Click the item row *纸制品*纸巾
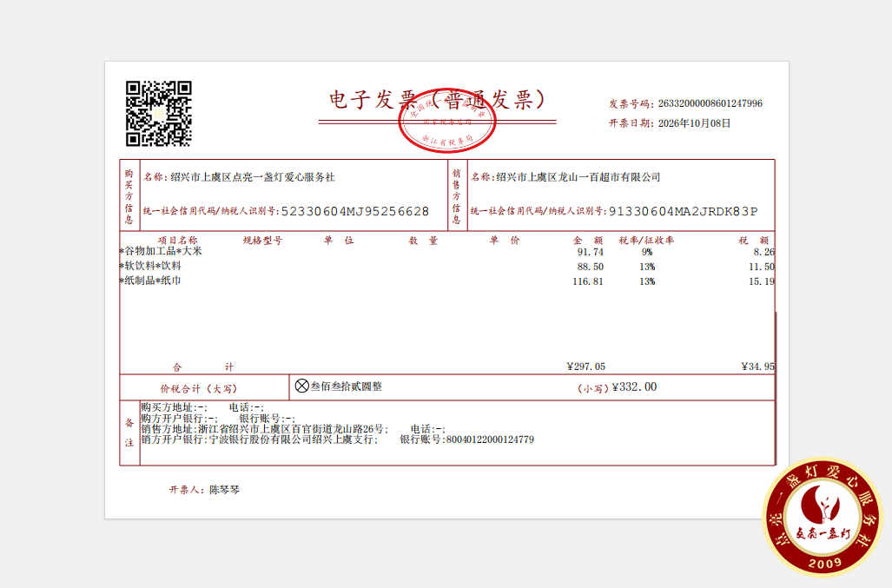The width and height of the screenshot is (892, 588). click(x=447, y=281)
